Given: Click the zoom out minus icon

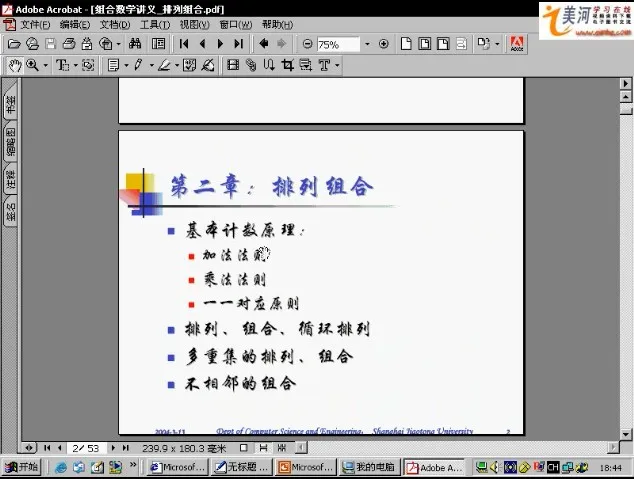Looking at the screenshot, I should coord(307,44).
